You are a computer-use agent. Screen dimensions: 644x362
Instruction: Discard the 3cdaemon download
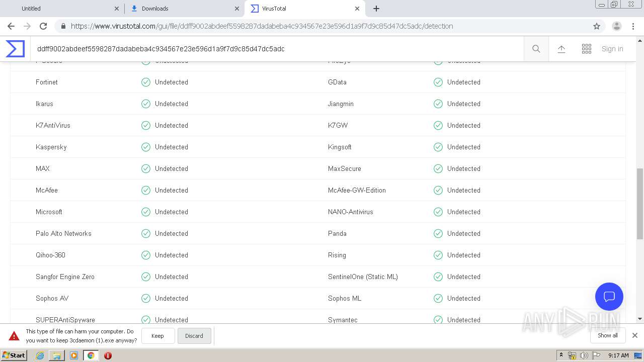click(194, 336)
